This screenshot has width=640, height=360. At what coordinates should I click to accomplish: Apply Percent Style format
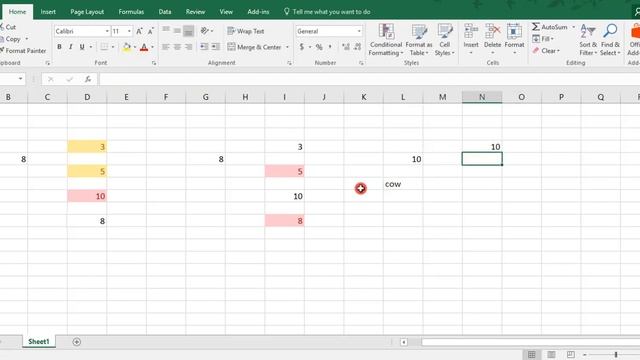[319, 47]
